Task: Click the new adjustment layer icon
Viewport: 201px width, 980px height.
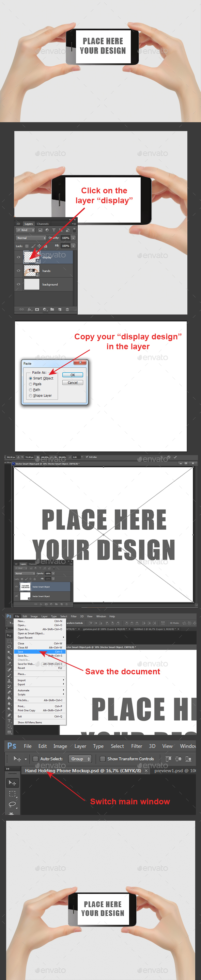Action: point(45,310)
